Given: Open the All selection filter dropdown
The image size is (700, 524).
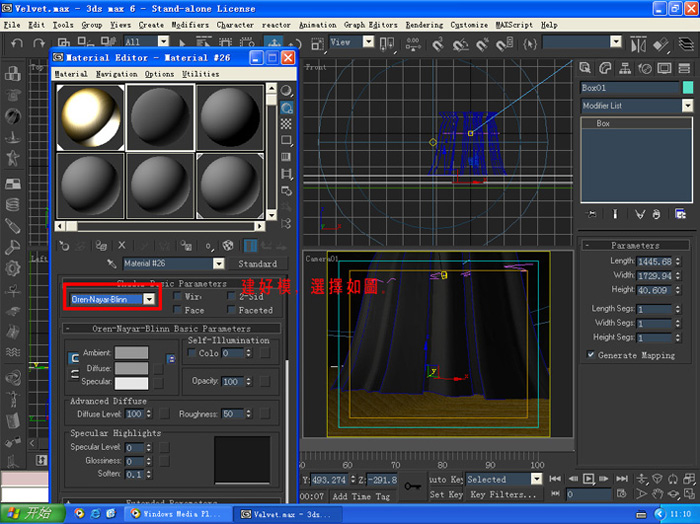Looking at the screenshot, I should (x=163, y=42).
